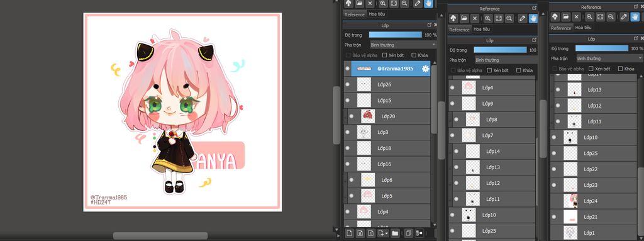The width and height of the screenshot is (644, 241).
Task: Enable Xén bớt checkbox in left panel
Action: click(384, 55)
